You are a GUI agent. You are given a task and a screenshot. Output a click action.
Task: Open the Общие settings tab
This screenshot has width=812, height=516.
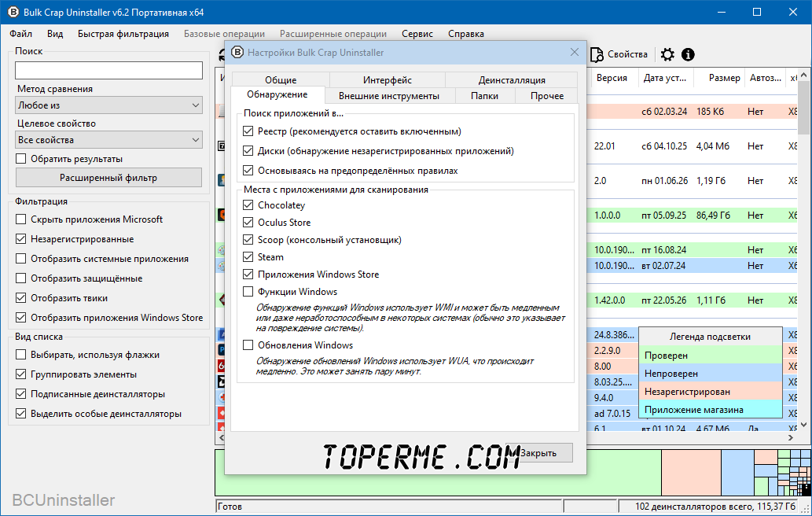tap(281, 79)
